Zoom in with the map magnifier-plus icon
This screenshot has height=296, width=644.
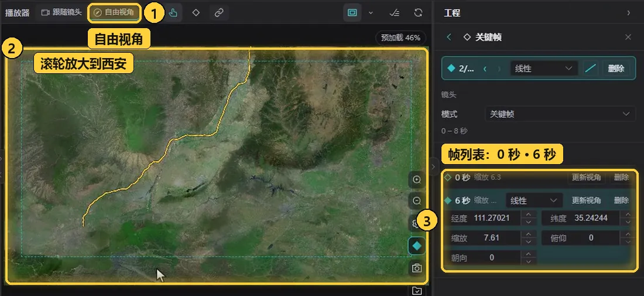417,180
